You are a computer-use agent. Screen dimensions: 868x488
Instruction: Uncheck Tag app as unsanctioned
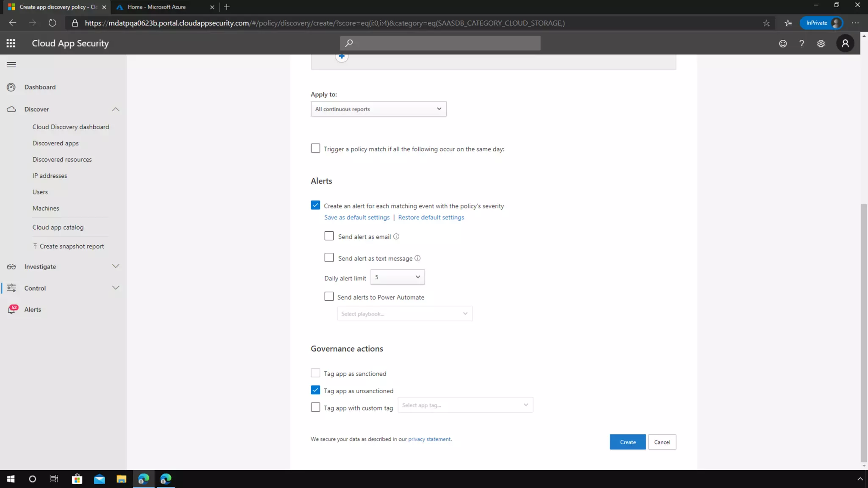coord(315,390)
